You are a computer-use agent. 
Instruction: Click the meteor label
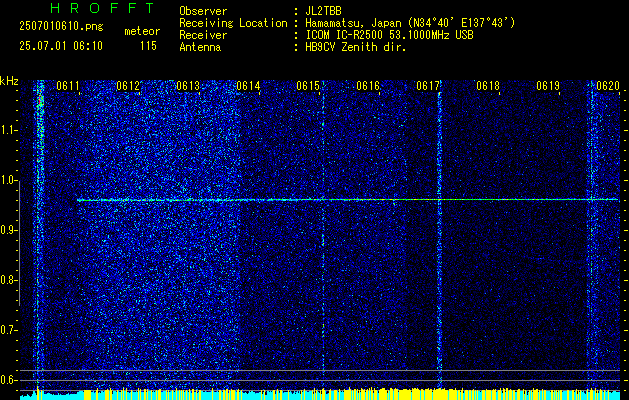[x=142, y=31]
